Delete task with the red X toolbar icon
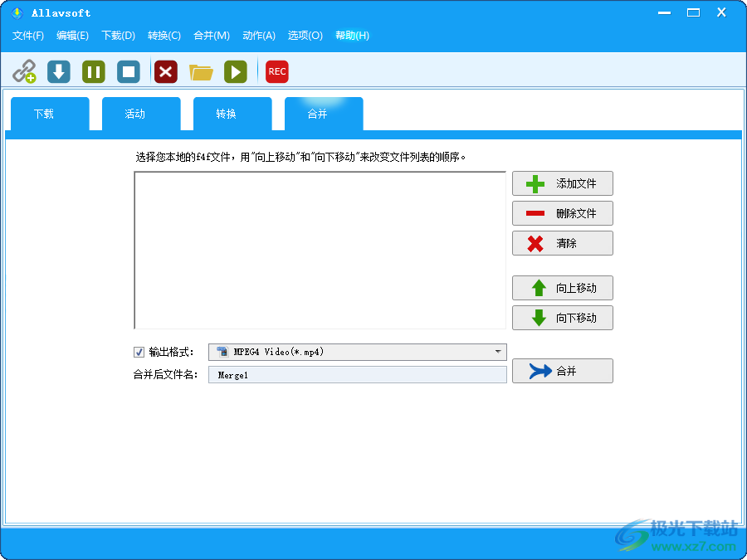Image resolution: width=747 pixels, height=560 pixels. coord(166,72)
